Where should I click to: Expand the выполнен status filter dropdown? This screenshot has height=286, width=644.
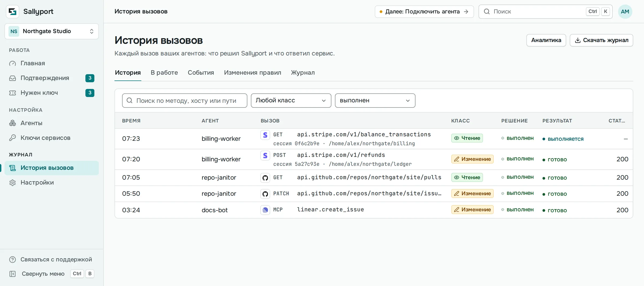[375, 101]
